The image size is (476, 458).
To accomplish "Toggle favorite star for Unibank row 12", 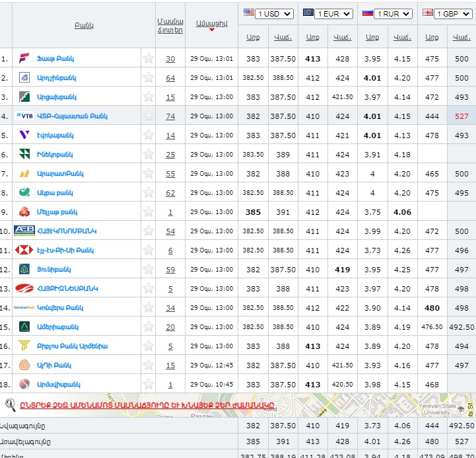I will tap(149, 270).
